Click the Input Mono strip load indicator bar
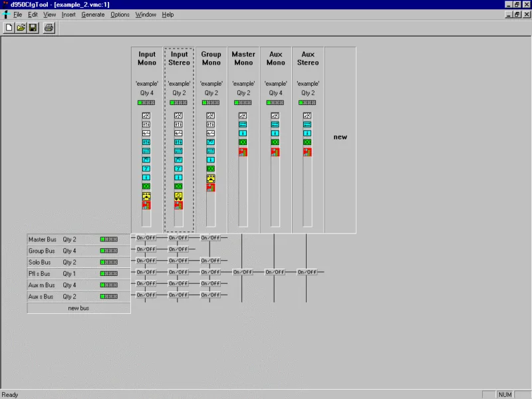The image size is (532, 399). click(x=146, y=102)
